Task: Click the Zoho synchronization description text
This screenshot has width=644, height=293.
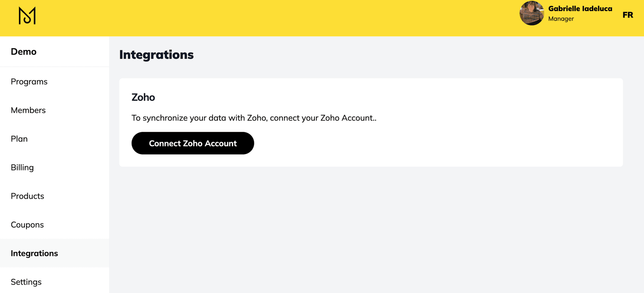Action: coord(254,118)
